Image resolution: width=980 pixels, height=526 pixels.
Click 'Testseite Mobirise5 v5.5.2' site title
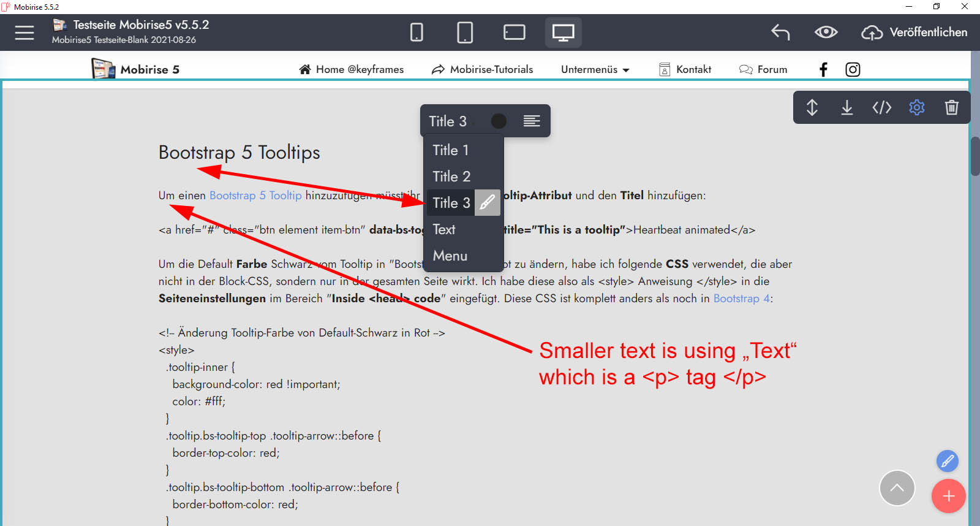(141, 25)
